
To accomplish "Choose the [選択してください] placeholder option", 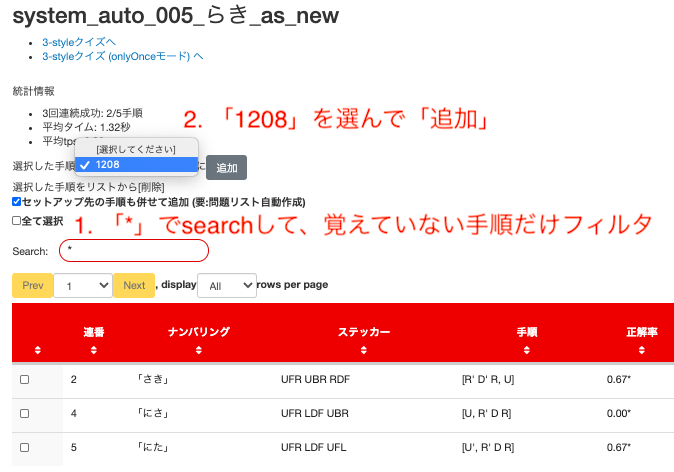I will [136, 149].
